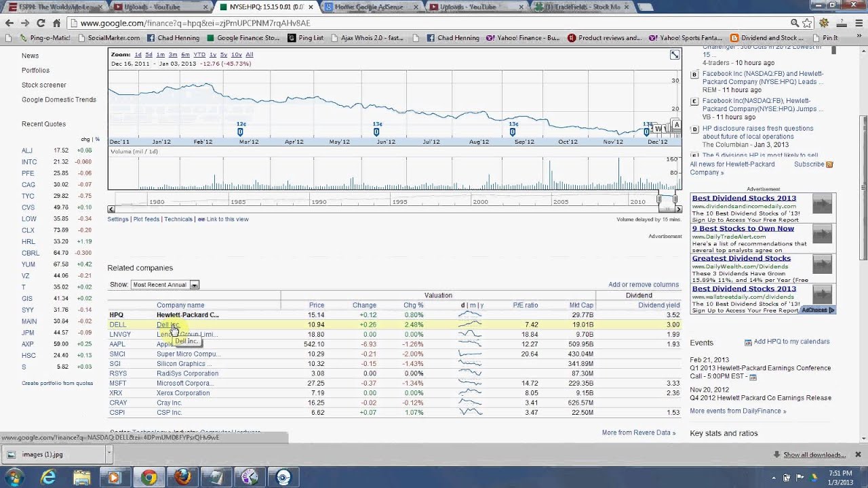Click the address bar URL field
This screenshot has height=488, width=868.
tap(434, 22)
